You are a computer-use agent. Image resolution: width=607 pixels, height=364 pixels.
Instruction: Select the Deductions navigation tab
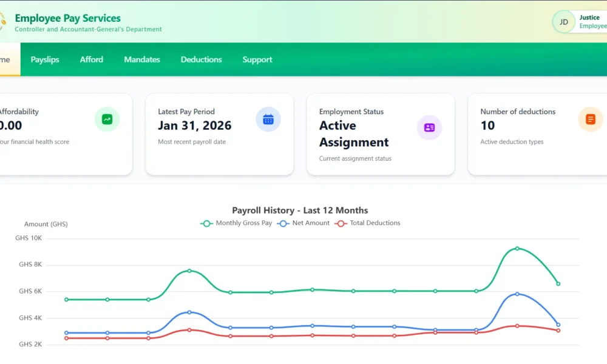tap(201, 59)
